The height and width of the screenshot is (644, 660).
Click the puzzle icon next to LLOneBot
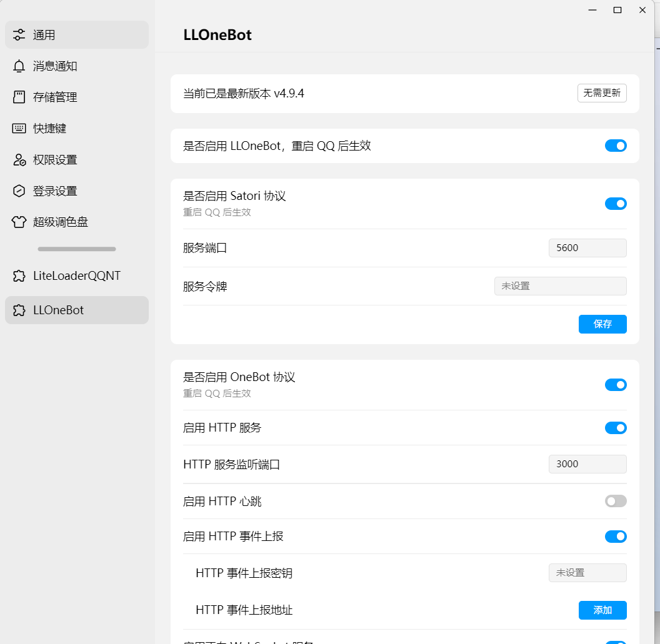point(19,310)
